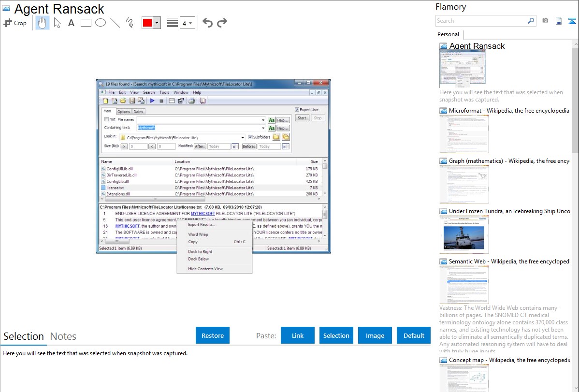Expand the Containing text dropdown arrow
Screen dimensions: 579x392
[263, 128]
